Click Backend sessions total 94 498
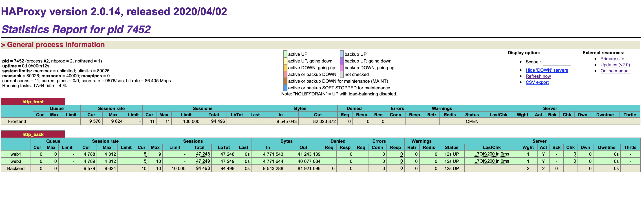644x207 pixels. (203, 169)
